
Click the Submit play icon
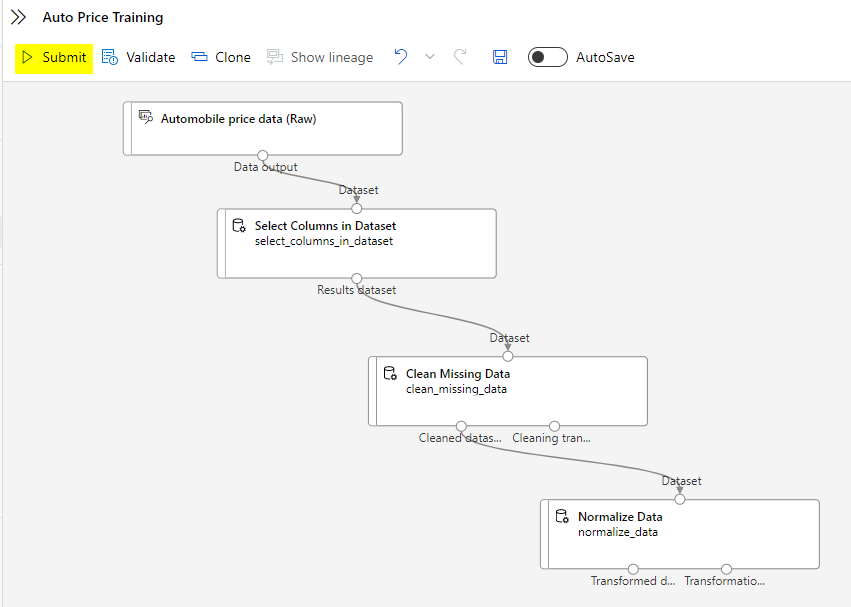28,57
